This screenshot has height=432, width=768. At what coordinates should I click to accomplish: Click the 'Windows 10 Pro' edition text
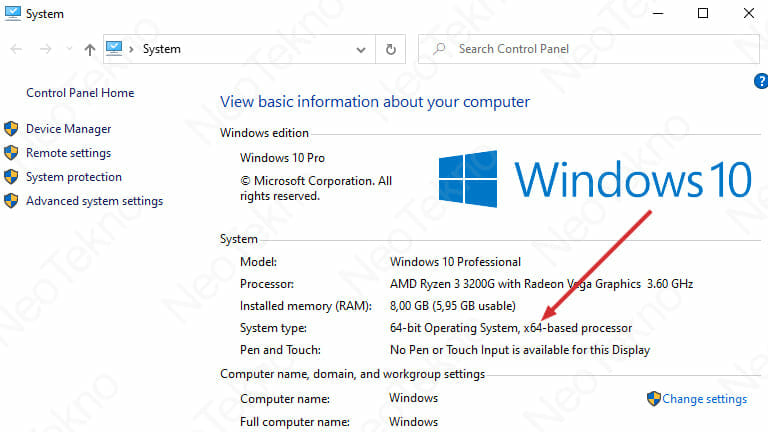[282, 158]
